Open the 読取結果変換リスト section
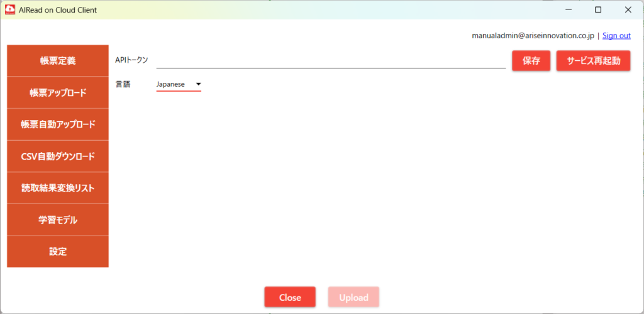 coord(58,188)
